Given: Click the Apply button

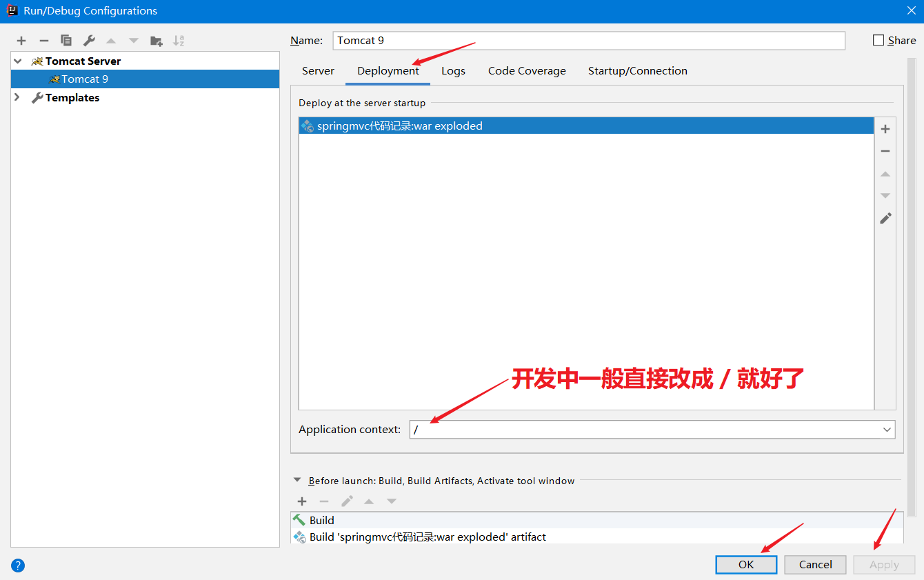Looking at the screenshot, I should (884, 565).
